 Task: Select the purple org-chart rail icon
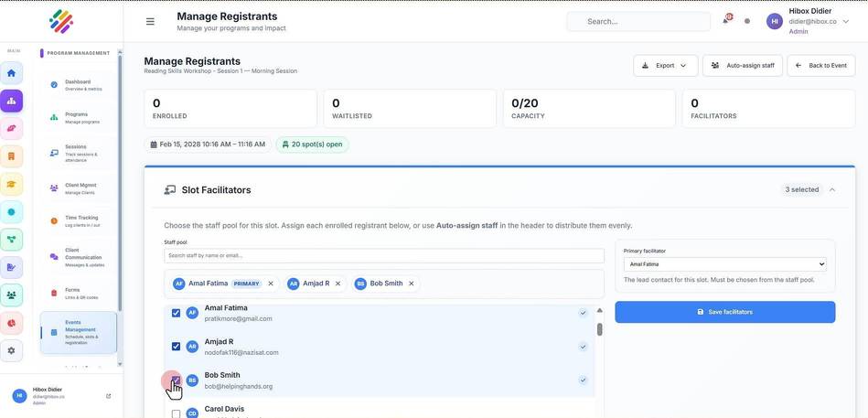[11, 101]
